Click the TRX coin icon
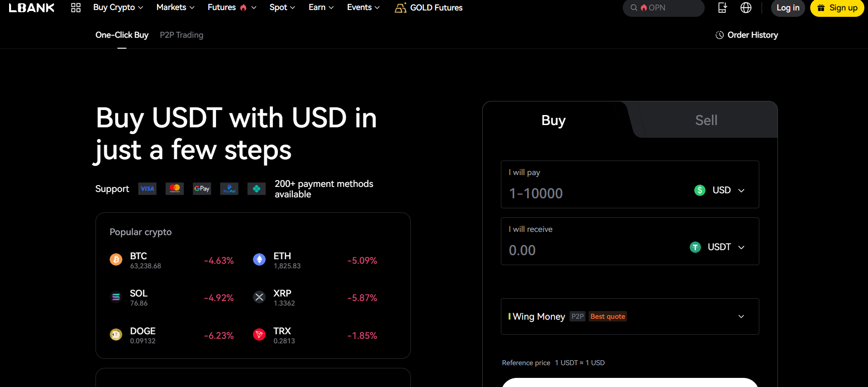 (x=259, y=335)
